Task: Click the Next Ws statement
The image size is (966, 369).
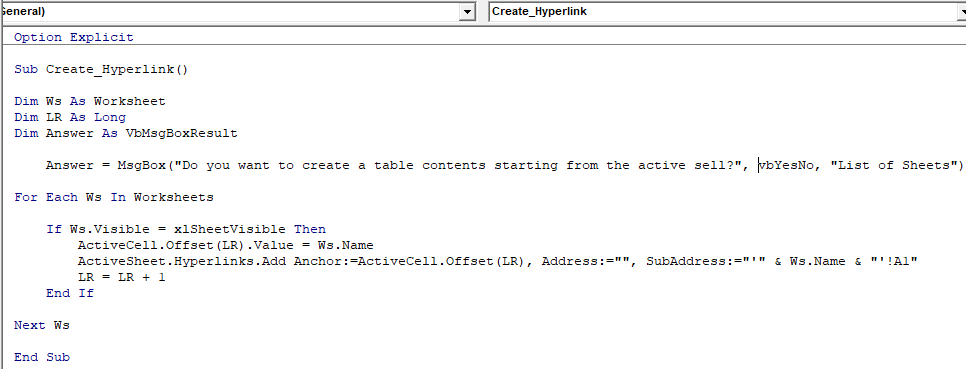Action: [41, 325]
